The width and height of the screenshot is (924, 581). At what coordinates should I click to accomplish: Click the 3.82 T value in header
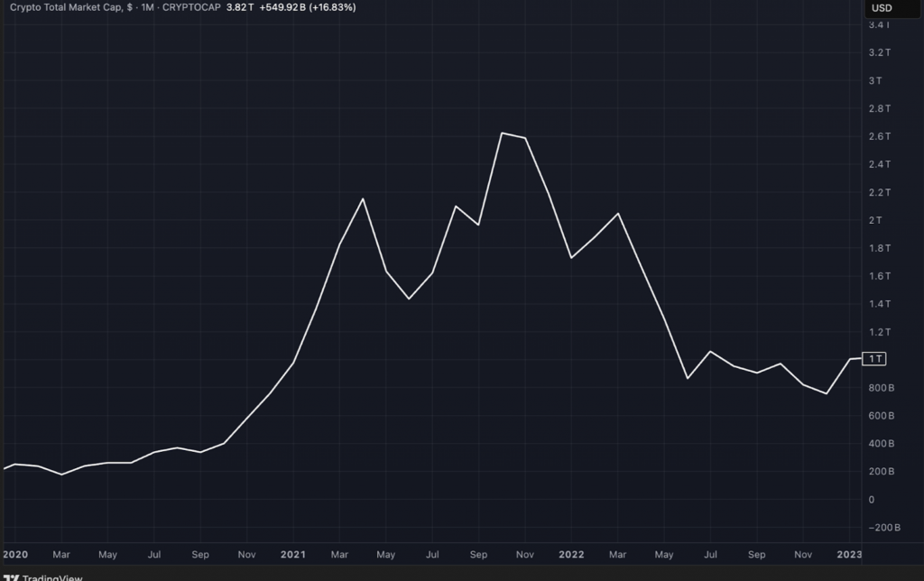240,7
